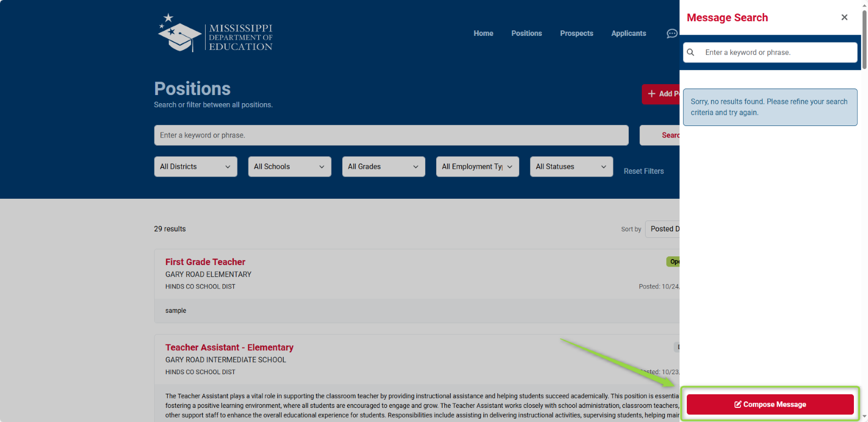
Task: Expand the All Districts dropdown
Action: (195, 167)
